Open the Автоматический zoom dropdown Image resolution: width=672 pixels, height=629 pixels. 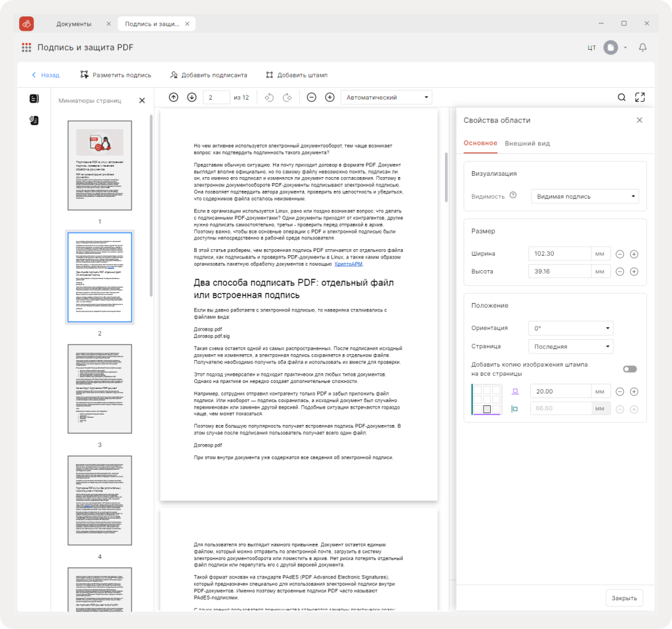[x=387, y=97]
